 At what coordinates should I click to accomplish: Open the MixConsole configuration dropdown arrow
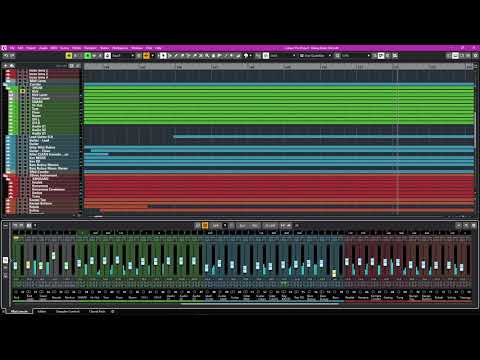point(35,226)
